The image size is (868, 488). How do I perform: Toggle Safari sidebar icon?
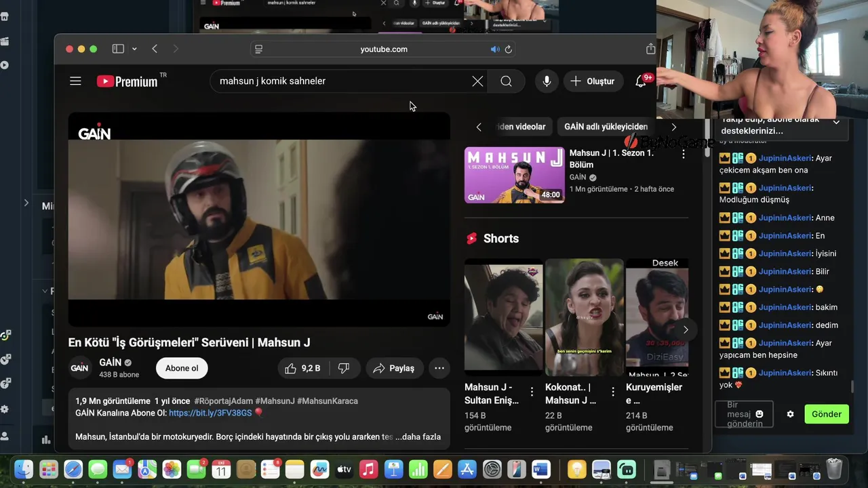[x=118, y=49]
